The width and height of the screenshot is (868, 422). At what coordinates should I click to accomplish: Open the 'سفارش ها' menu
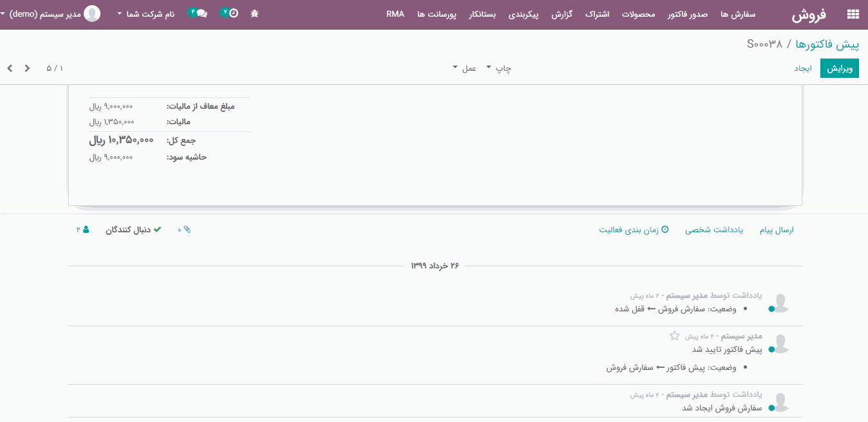tap(738, 14)
